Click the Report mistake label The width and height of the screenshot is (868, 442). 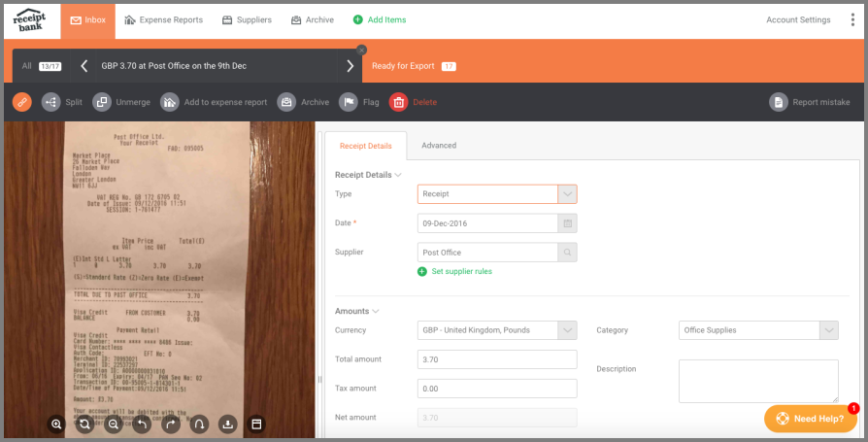(821, 102)
